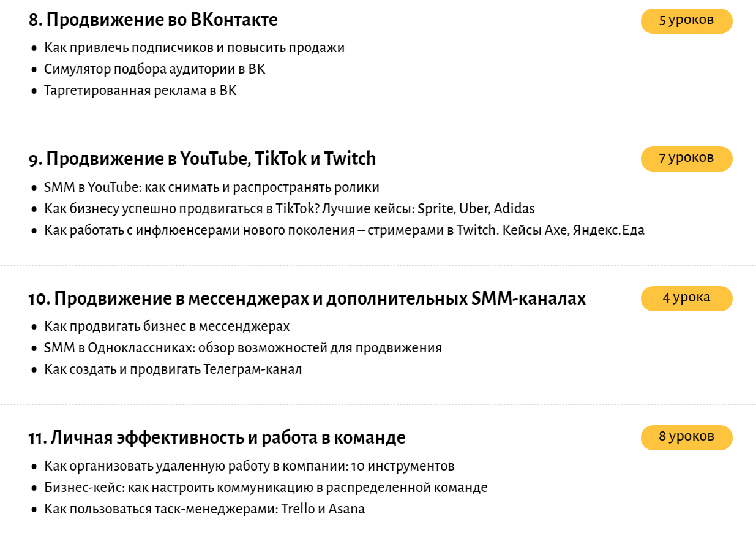Click 'Как привлечь подписчиков и повысить продажи'

(194, 48)
